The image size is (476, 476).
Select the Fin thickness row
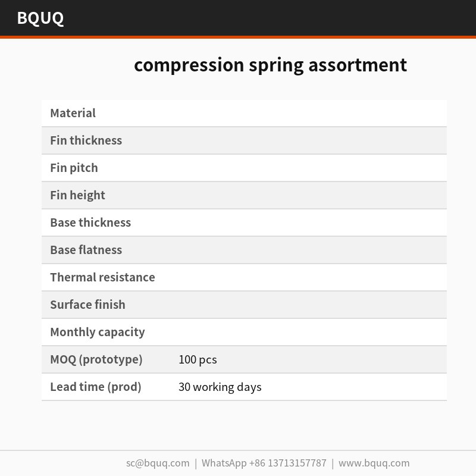click(x=244, y=140)
